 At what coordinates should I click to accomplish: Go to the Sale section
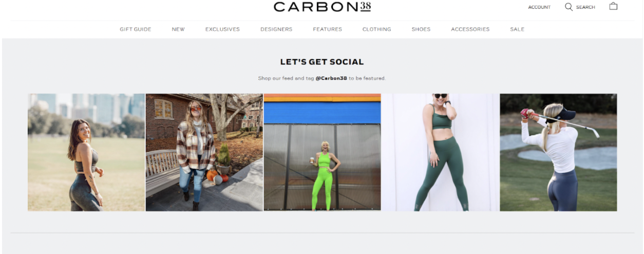click(517, 29)
